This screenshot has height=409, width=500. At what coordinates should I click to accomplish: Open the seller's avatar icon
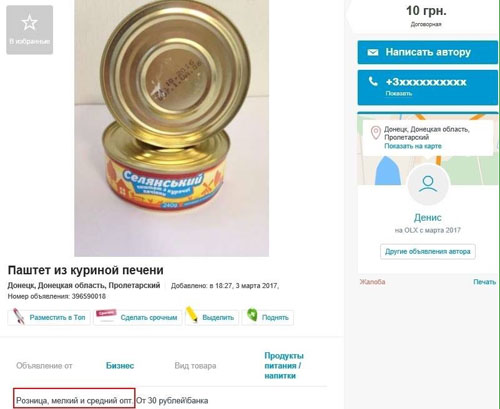(428, 185)
